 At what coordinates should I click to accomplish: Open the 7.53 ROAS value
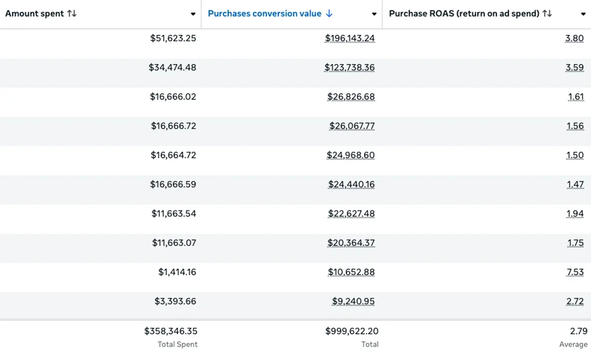[574, 272]
